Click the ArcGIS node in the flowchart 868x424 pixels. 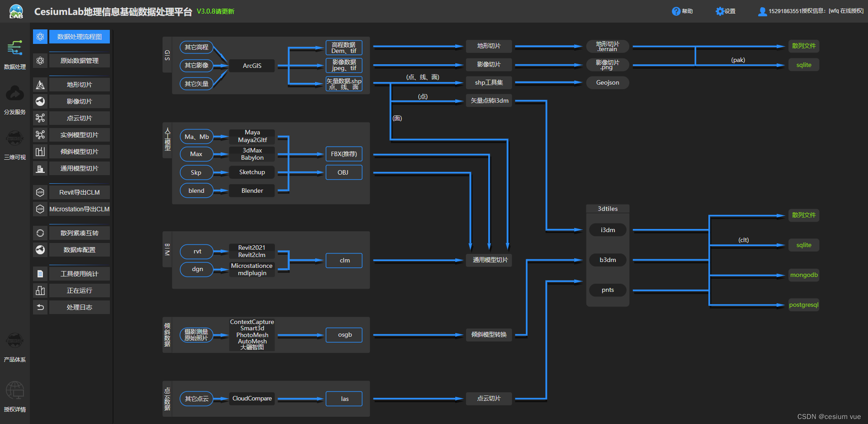[252, 66]
